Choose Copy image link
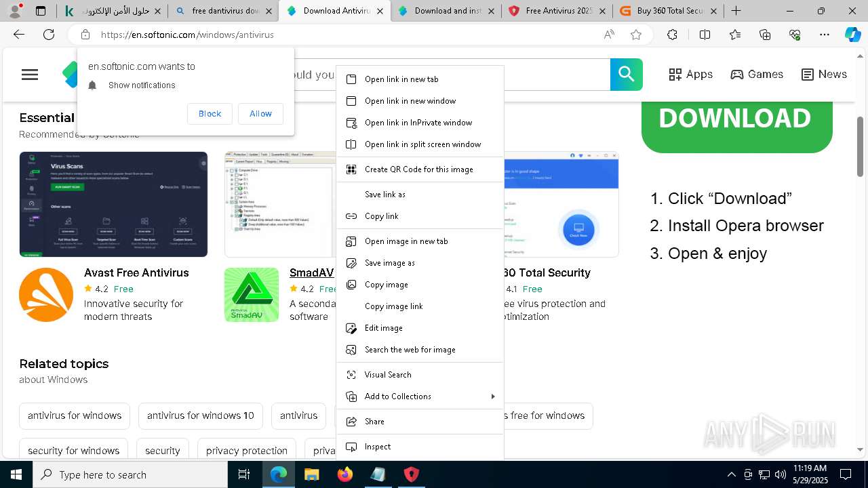868x488 pixels. [x=420, y=306]
